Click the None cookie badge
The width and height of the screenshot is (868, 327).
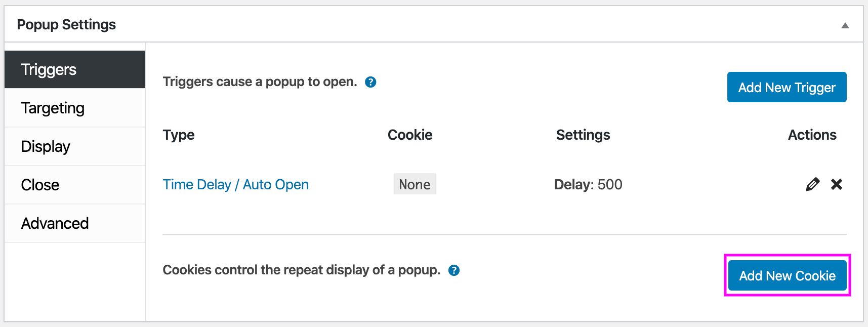[x=415, y=184]
